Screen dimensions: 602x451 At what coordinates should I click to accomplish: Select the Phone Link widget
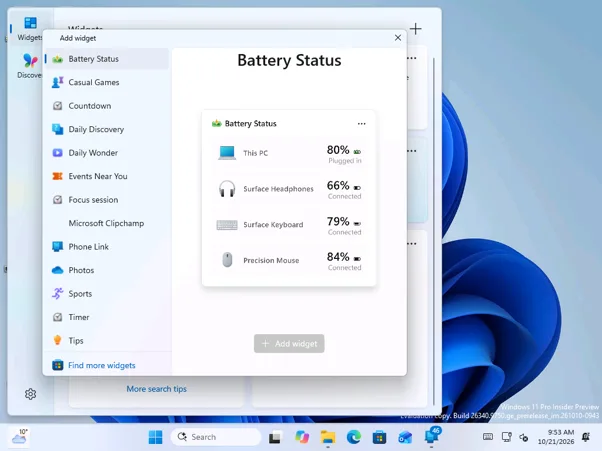[107, 246]
